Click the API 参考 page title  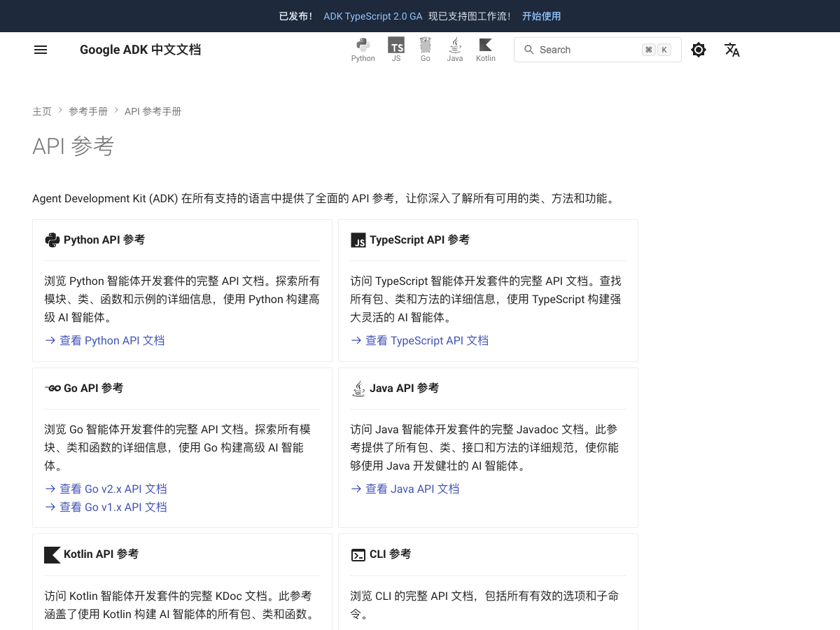(x=73, y=146)
